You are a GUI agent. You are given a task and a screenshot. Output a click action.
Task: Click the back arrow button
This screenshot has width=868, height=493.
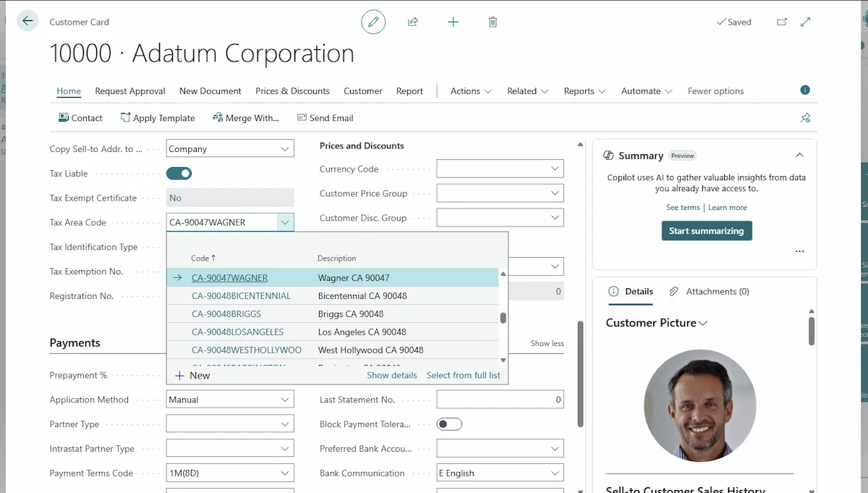27,21
